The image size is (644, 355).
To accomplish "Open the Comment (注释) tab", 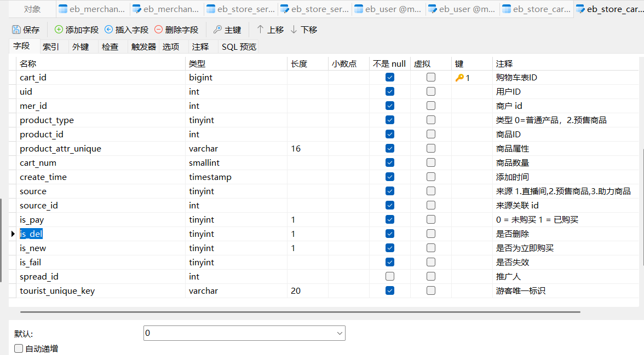I will click(200, 47).
